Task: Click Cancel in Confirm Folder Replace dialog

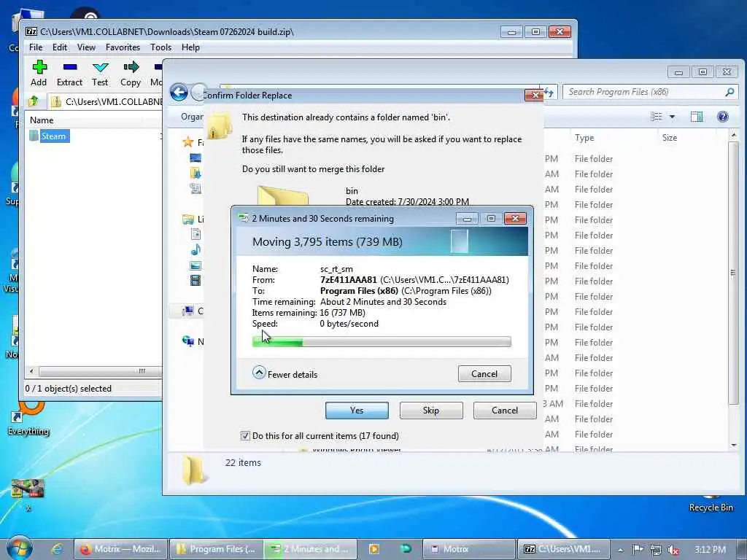Action: [505, 411]
